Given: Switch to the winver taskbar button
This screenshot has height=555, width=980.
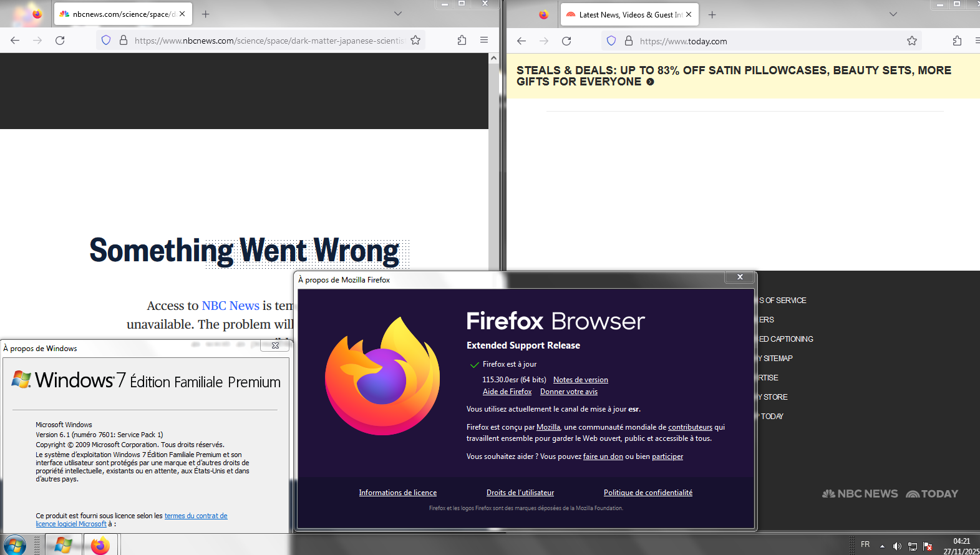Looking at the screenshot, I should point(64,545).
